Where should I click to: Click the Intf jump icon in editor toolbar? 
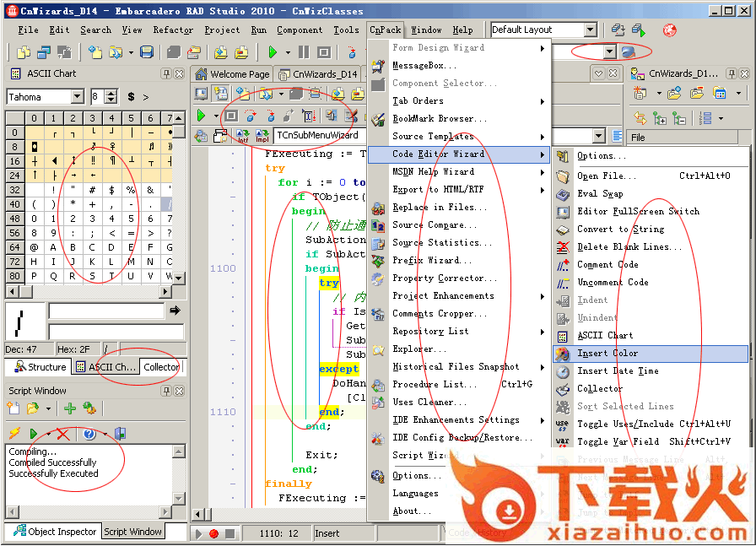pos(242,136)
